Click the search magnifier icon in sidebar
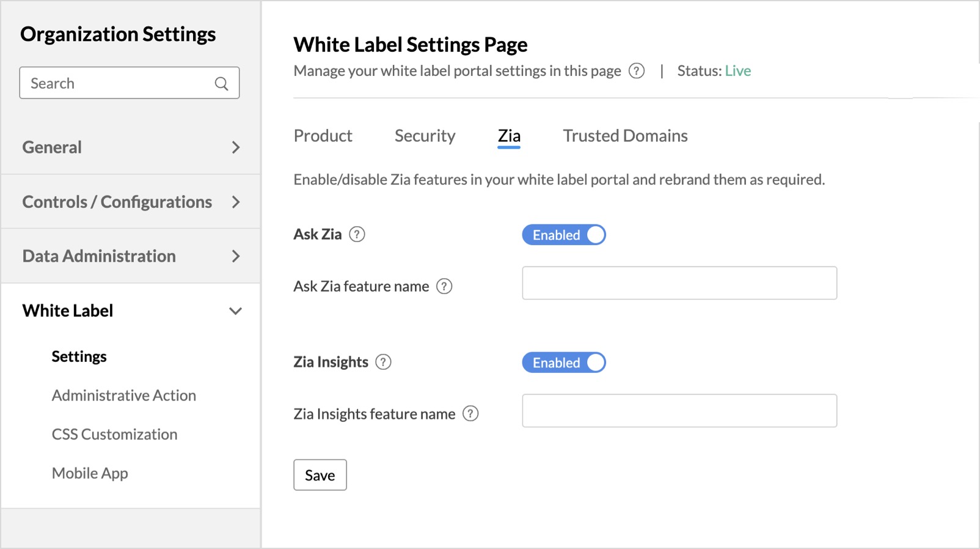Image resolution: width=980 pixels, height=549 pixels. tap(221, 83)
